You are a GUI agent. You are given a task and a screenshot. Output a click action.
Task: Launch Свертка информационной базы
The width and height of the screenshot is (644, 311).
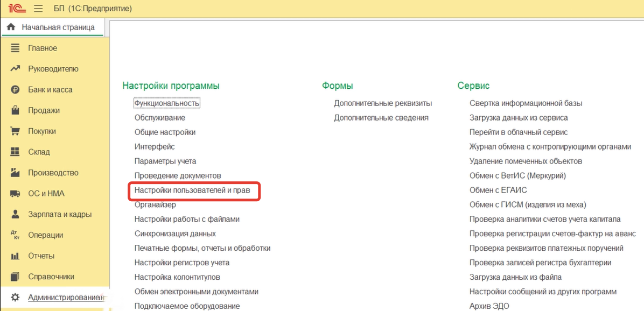pos(526,103)
